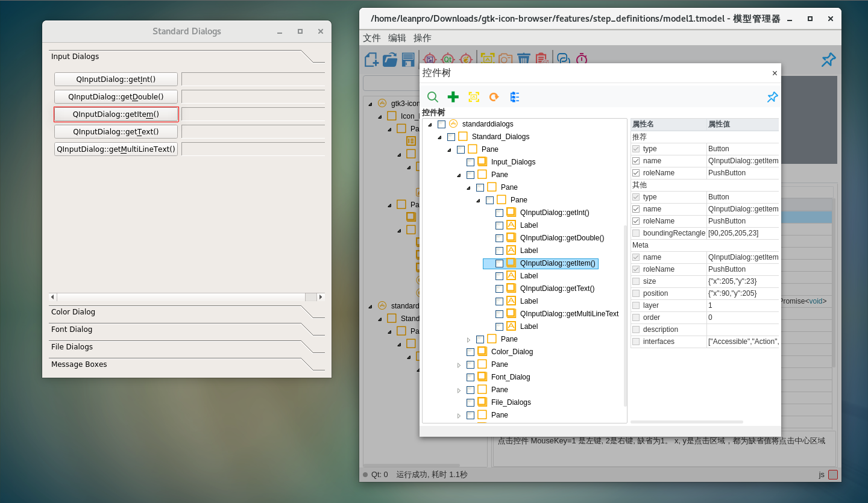The width and height of the screenshot is (868, 503).
Task: Click the orange refresh icon
Action: pyautogui.click(x=494, y=97)
